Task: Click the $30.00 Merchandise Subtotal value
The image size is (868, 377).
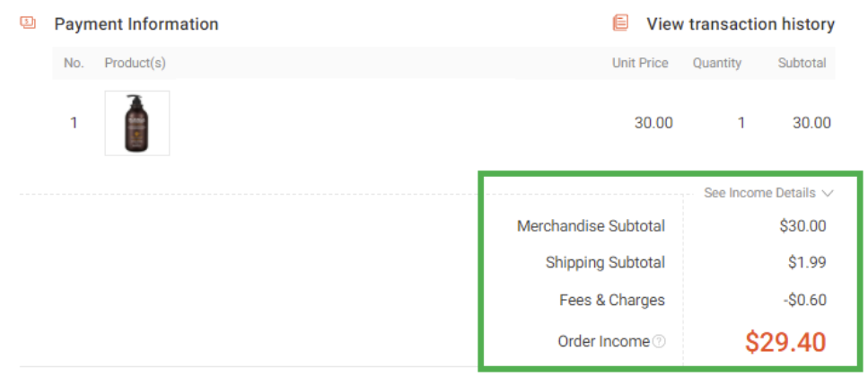Action: 802,226
